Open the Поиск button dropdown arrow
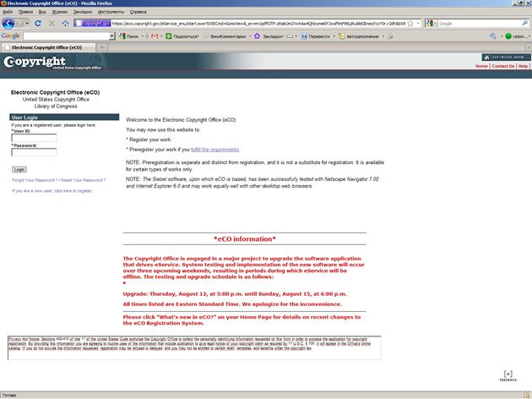This screenshot has height=399, width=532. [143, 36]
